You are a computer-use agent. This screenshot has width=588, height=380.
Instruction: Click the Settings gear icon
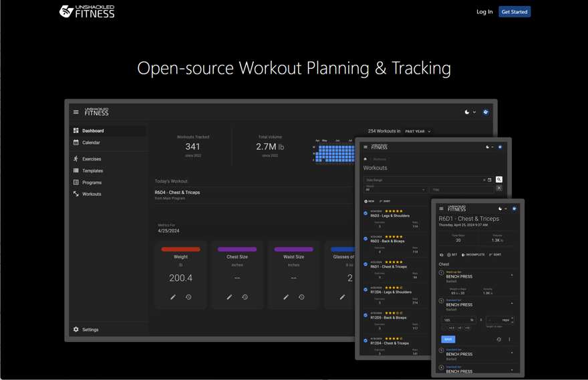point(76,329)
